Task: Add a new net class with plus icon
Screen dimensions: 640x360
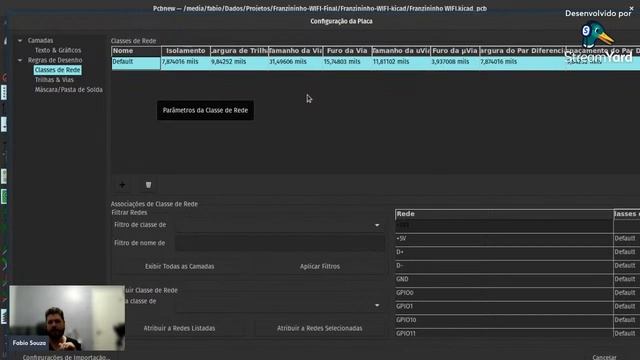Action: click(x=122, y=185)
